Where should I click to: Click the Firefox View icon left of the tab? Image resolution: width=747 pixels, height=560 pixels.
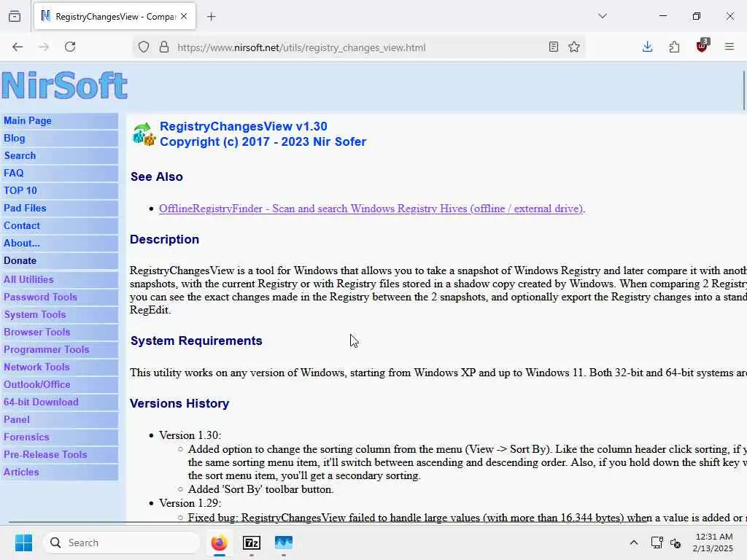click(15, 17)
